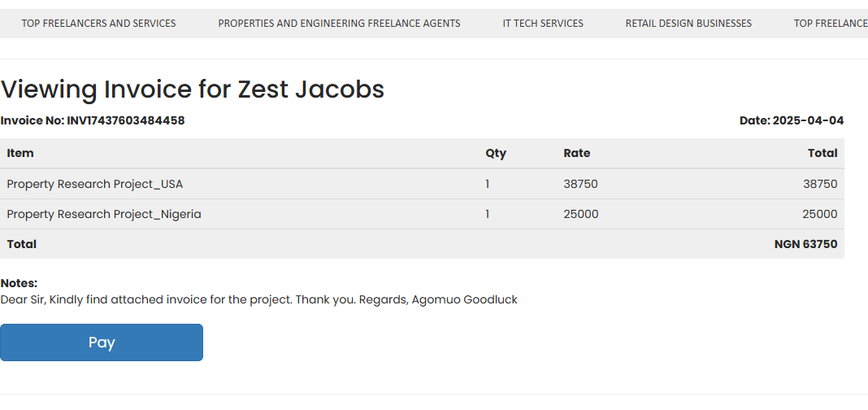Click the Qty column header
Screen dimensions: 868x410
[496, 154]
